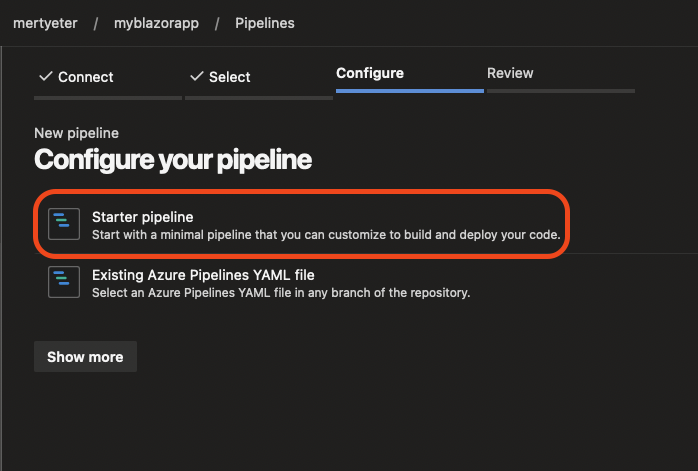Screen dimensions: 698x471
Task: Click the checkmark icon beside Select
Action: [197, 77]
